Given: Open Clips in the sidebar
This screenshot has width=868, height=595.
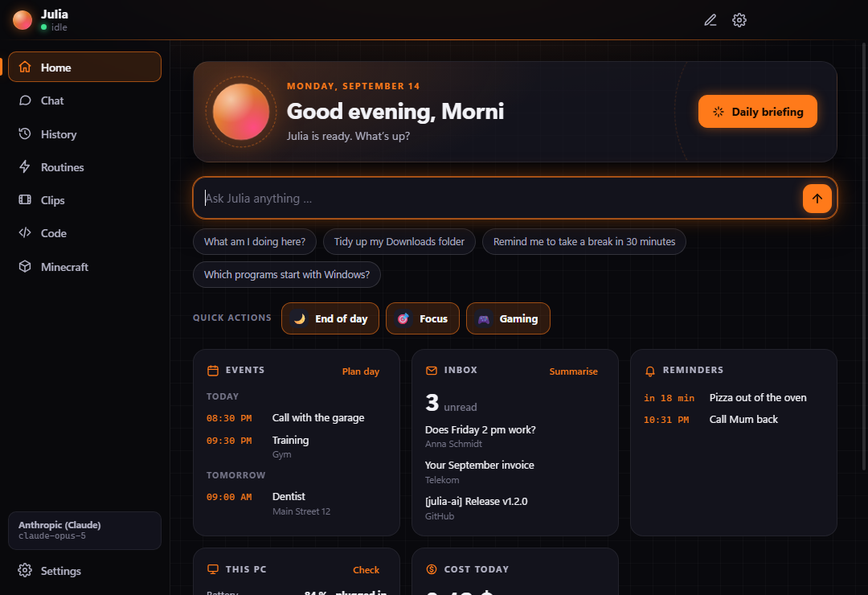Looking at the screenshot, I should point(84,200).
